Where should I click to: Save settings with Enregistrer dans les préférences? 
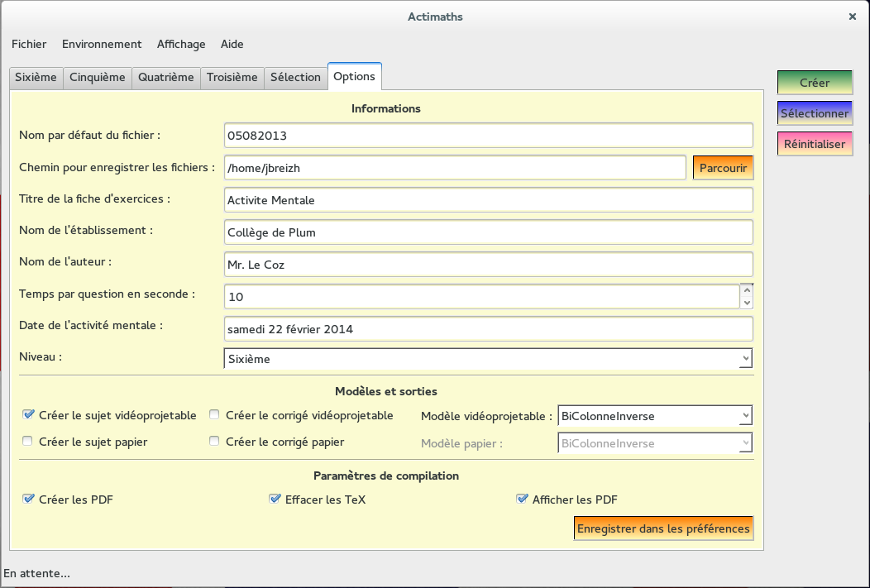click(663, 528)
